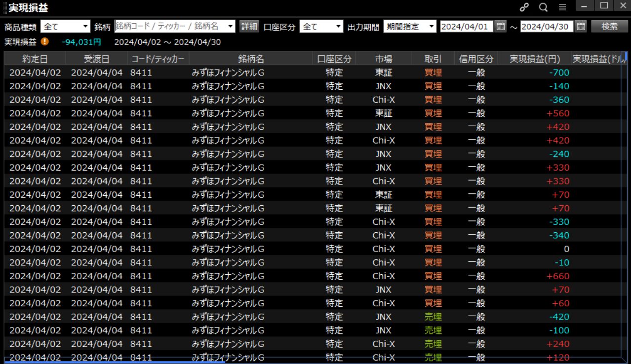The width and height of the screenshot is (631, 364).
Task: Click the 詳細 button
Action: [x=249, y=27]
